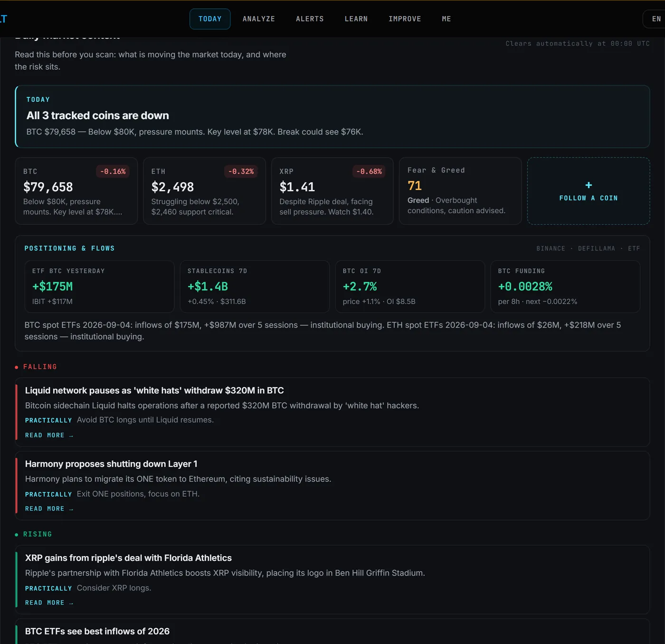Click the per 8h next -0.0022% text
The height and width of the screenshot is (644, 665).
(538, 302)
